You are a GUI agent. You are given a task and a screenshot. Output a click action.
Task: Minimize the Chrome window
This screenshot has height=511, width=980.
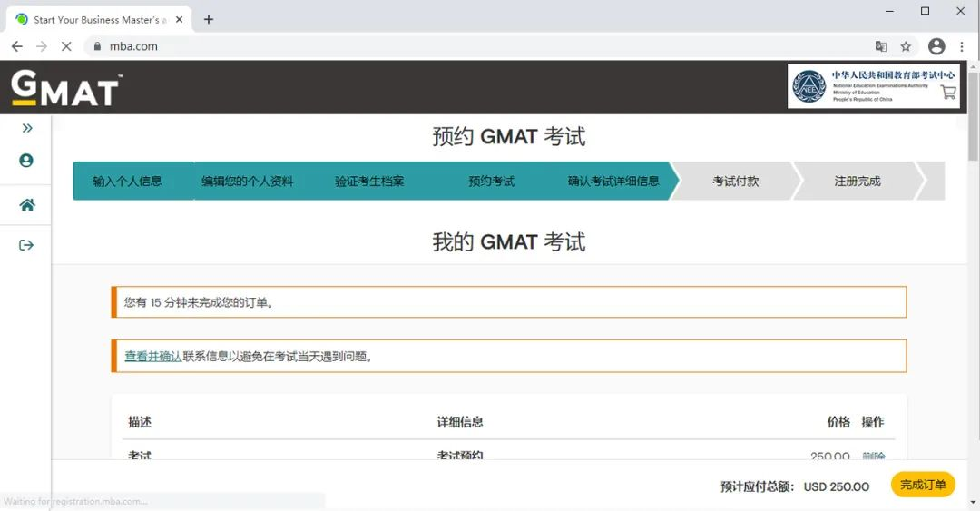click(889, 11)
